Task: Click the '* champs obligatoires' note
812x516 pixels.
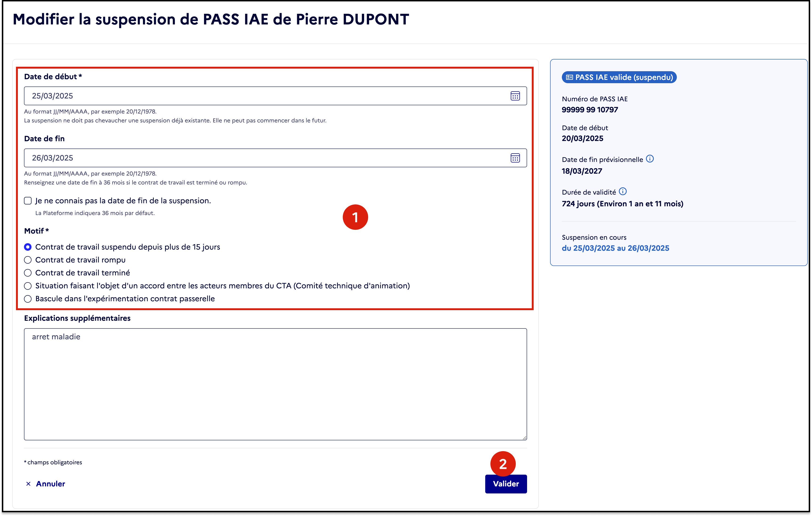Action: (53, 462)
